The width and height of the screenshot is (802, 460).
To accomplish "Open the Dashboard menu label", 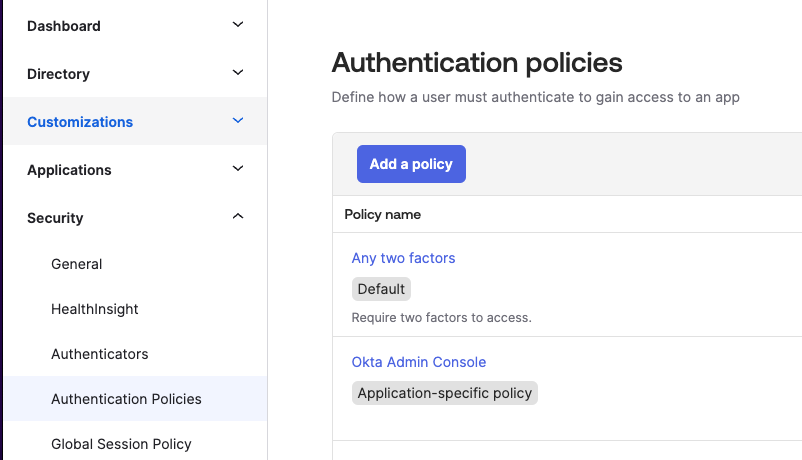I will [64, 26].
